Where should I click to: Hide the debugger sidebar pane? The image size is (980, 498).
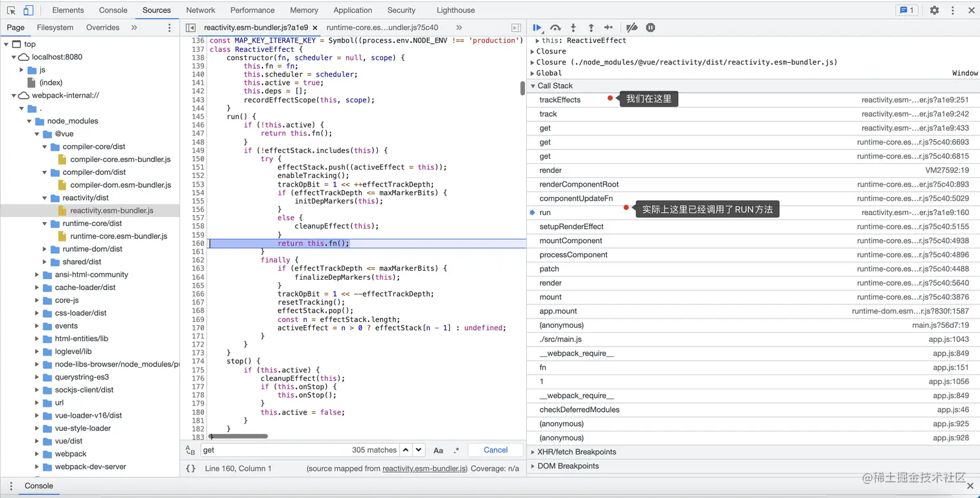pyautogui.click(x=516, y=28)
